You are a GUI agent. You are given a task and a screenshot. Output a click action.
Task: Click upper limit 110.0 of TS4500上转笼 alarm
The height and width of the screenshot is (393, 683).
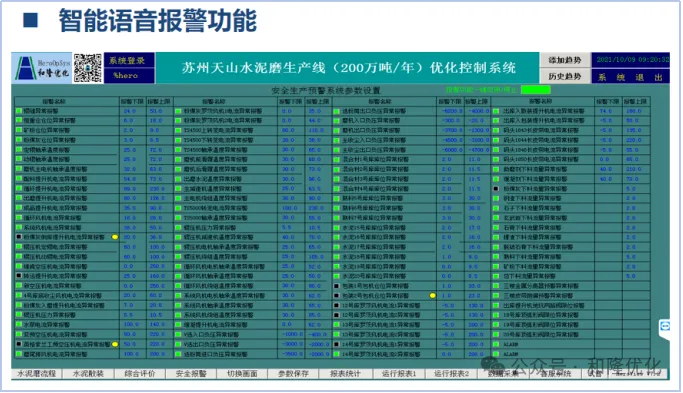coord(315,130)
